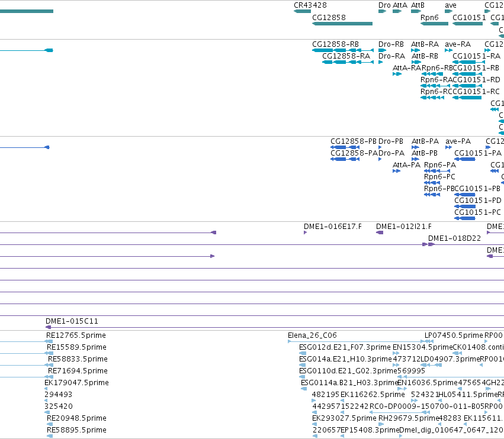504x439 pixels.
Task: Select the AttA-RA transcript
Action: pyautogui.click(x=407, y=68)
